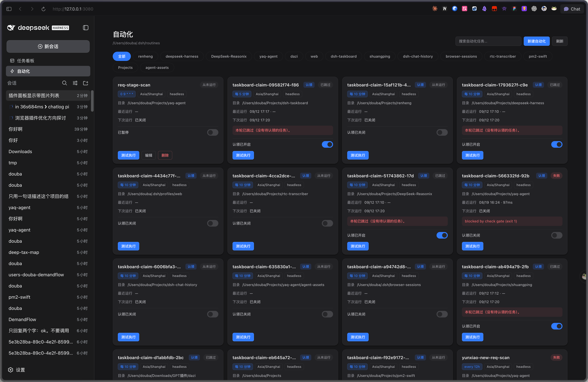
Task: Filter by agent-assets tab
Action: (x=157, y=68)
